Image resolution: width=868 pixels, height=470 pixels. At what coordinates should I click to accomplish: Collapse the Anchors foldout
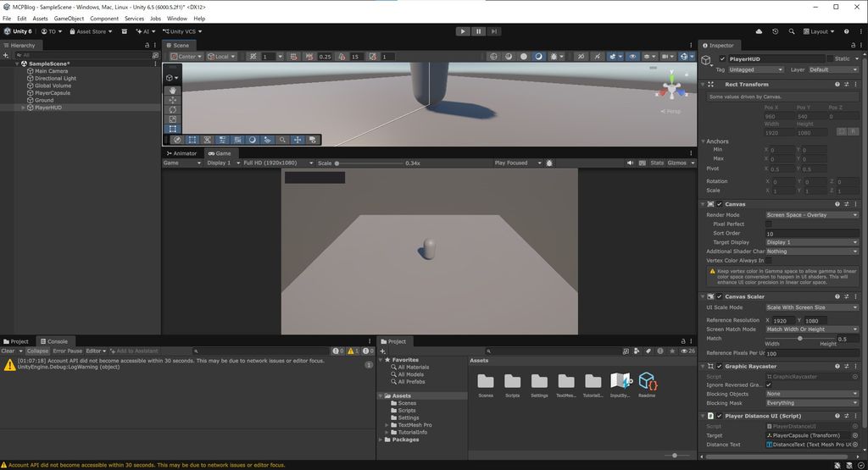703,141
